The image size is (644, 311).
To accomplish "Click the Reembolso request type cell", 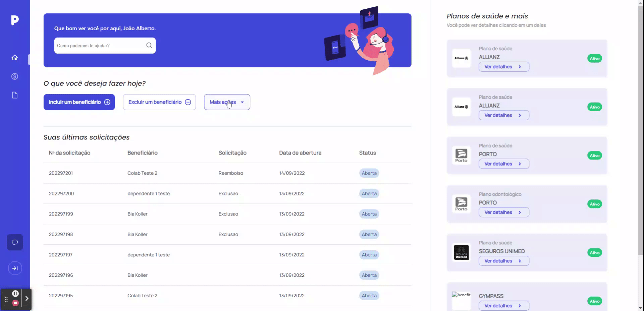I will point(231,173).
